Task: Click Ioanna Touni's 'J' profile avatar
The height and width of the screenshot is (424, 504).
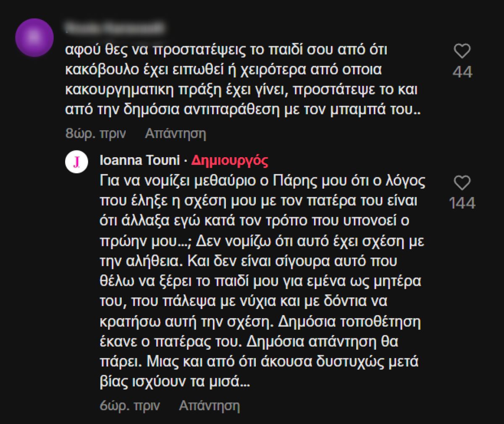Action: pyautogui.click(x=76, y=160)
